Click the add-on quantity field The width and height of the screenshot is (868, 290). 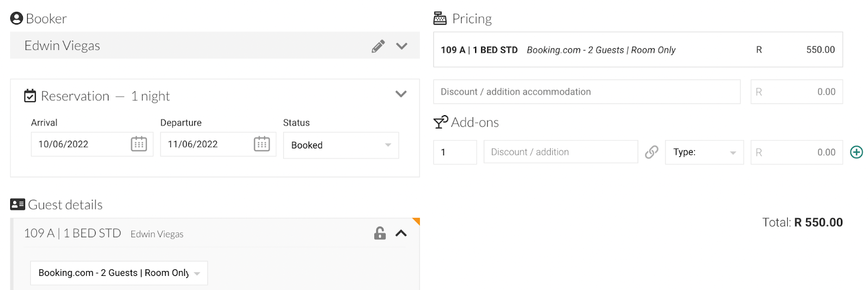[455, 152]
